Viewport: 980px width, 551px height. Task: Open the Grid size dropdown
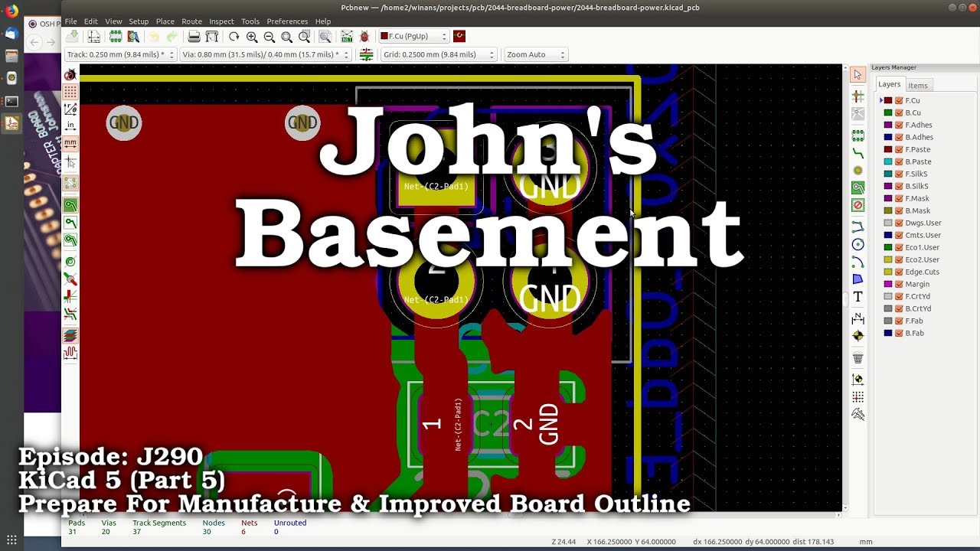439,55
